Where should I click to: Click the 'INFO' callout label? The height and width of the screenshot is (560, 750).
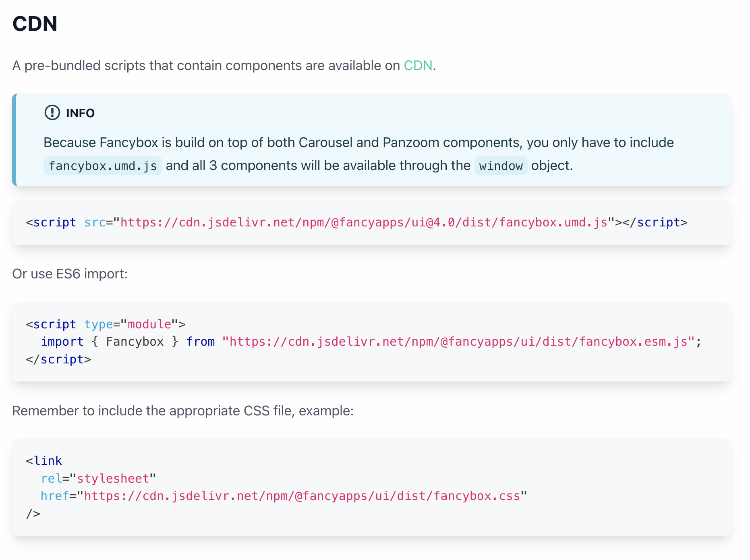tap(80, 113)
